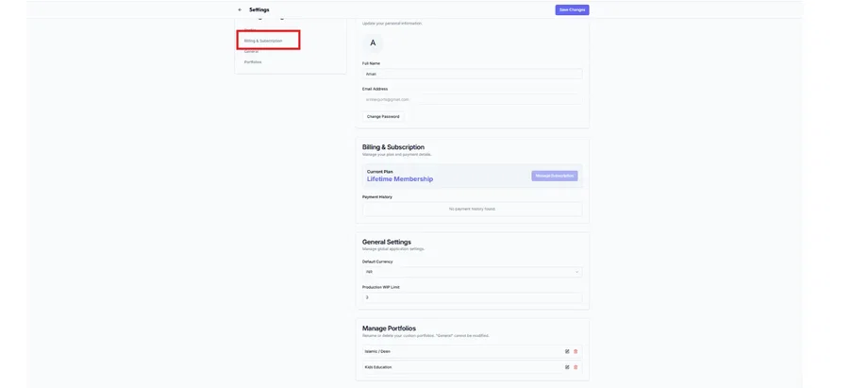Click the back arrow beside Settings
The image size is (868, 388).
pyautogui.click(x=240, y=9)
